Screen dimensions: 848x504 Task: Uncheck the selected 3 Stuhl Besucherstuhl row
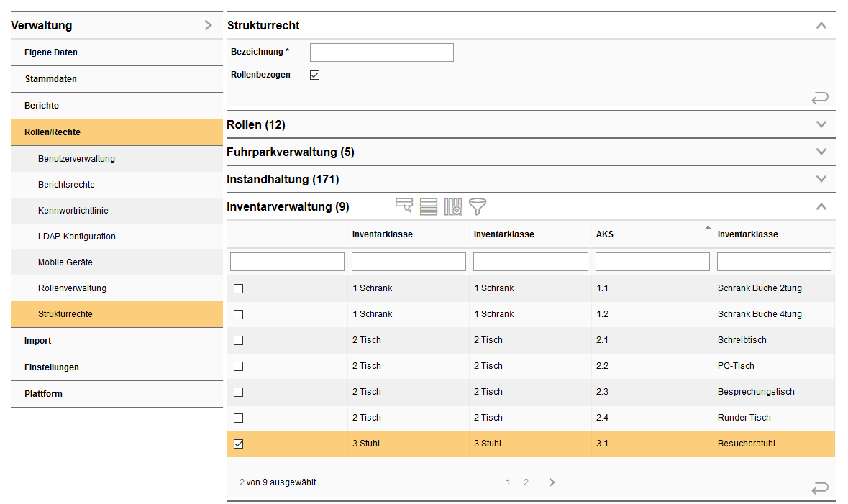pyautogui.click(x=238, y=444)
